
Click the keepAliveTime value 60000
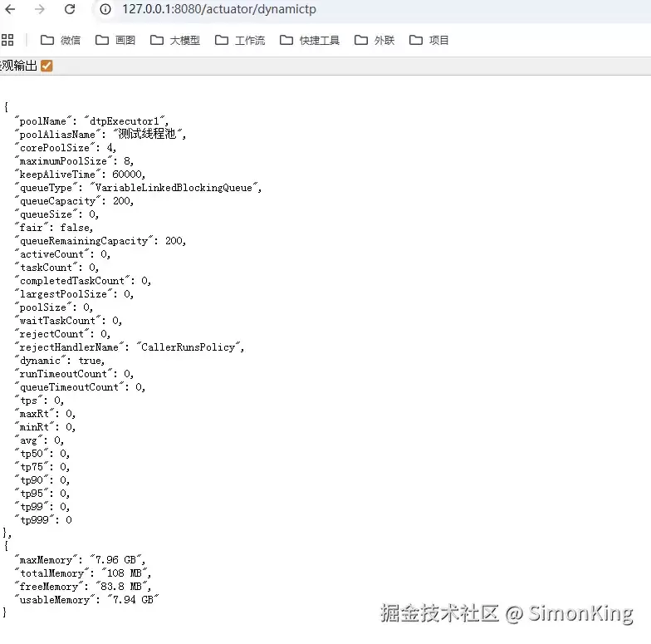(126, 175)
